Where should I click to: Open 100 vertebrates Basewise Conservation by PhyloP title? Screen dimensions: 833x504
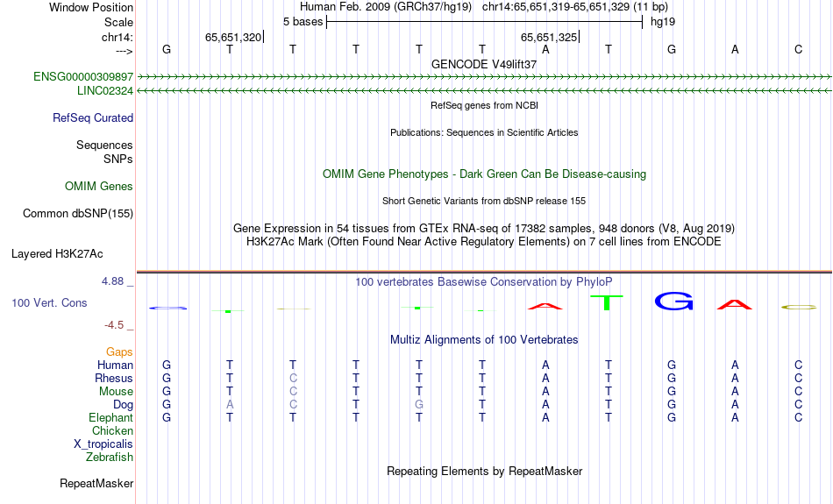click(x=484, y=282)
